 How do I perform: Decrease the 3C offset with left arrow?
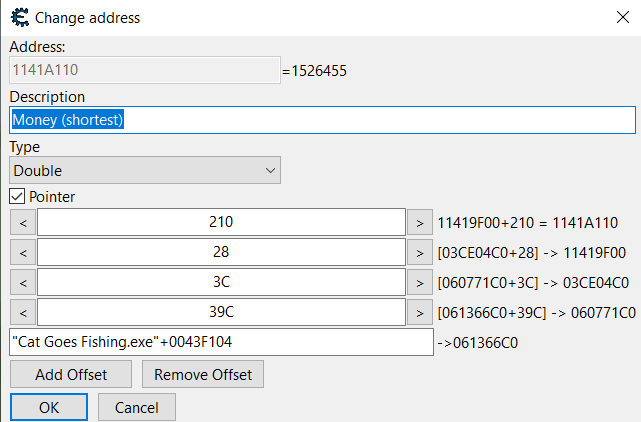point(23,282)
